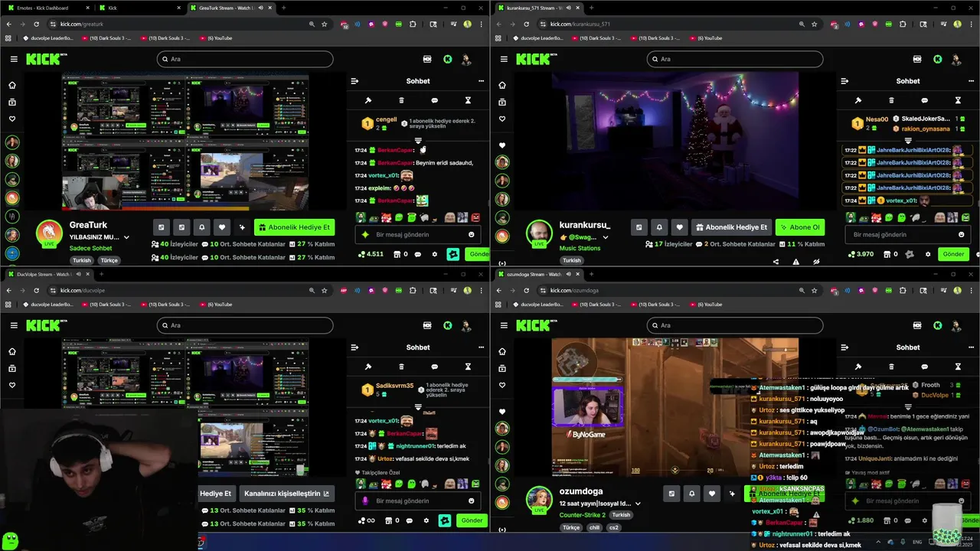Click the hourglass icon in GreaTurk chat toolbar
The width and height of the screenshot is (980, 551).
[468, 100]
